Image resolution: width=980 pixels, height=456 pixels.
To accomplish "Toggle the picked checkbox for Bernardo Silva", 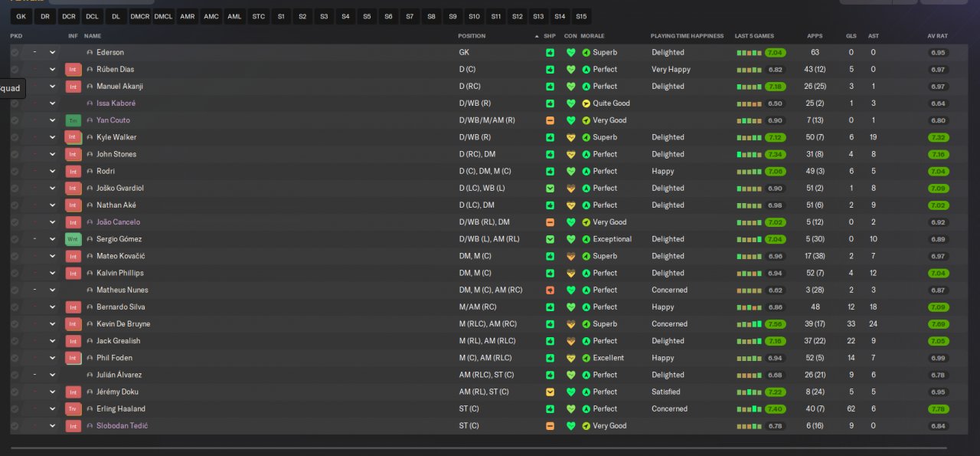I will (15, 307).
